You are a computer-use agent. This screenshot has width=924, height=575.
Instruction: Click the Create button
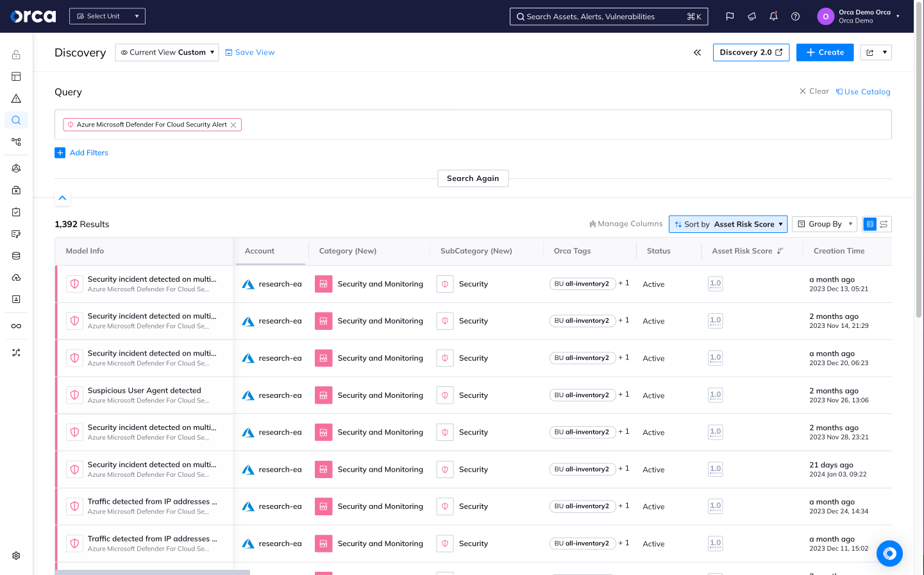[x=825, y=53]
